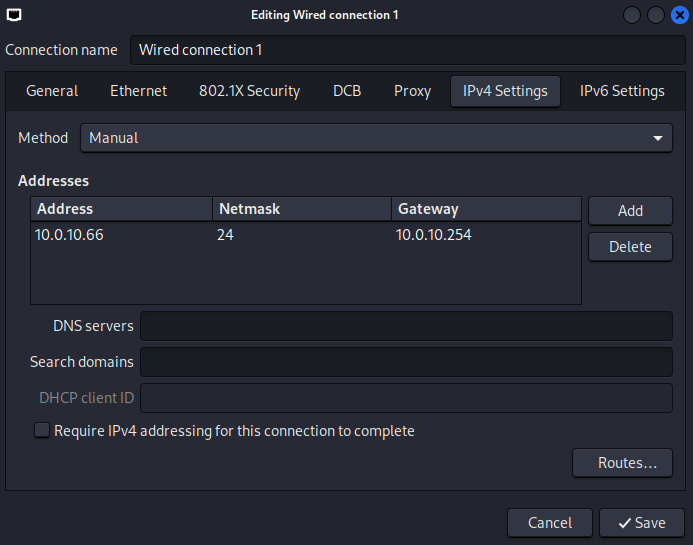Click the minimize window button
The image size is (693, 545).
click(632, 15)
